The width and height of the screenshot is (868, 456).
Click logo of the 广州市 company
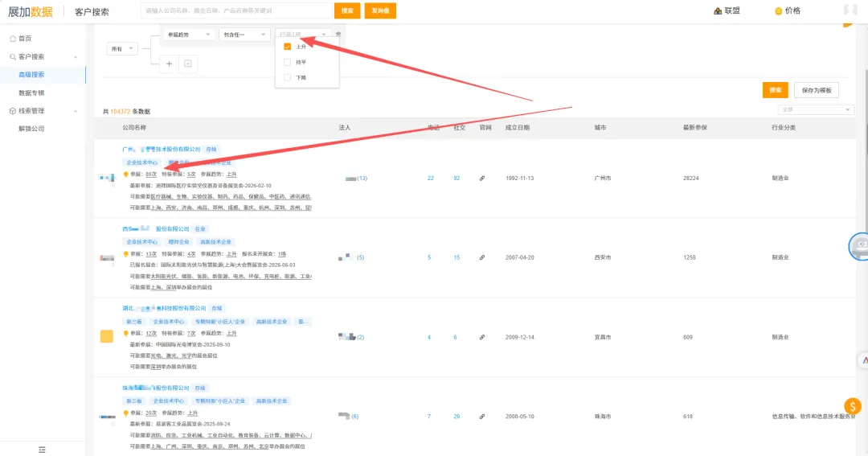pos(107,178)
